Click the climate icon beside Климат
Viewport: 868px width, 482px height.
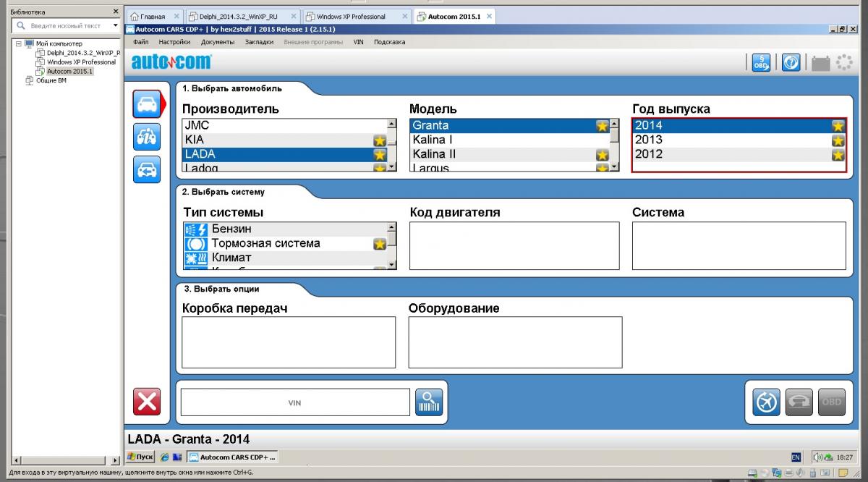click(195, 258)
